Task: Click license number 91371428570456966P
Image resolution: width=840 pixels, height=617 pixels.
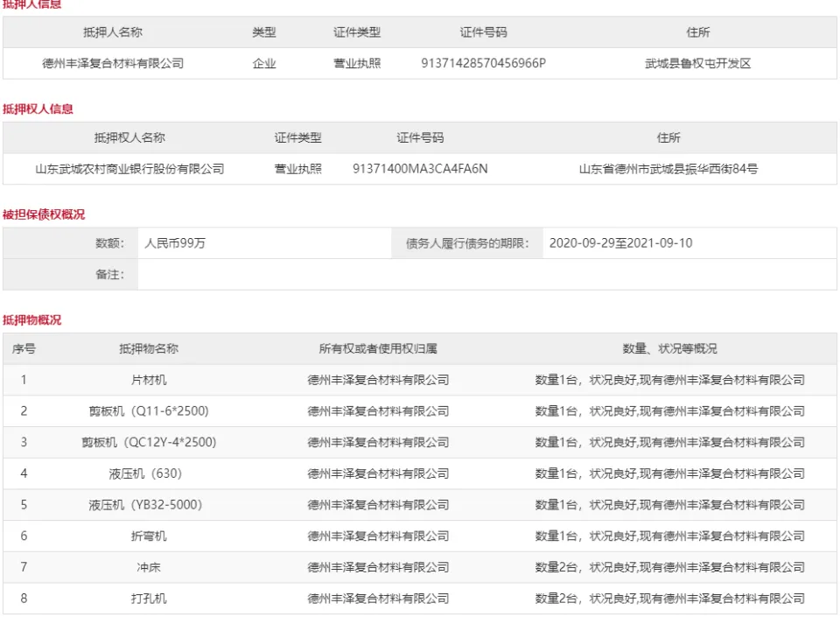Action: [x=483, y=63]
